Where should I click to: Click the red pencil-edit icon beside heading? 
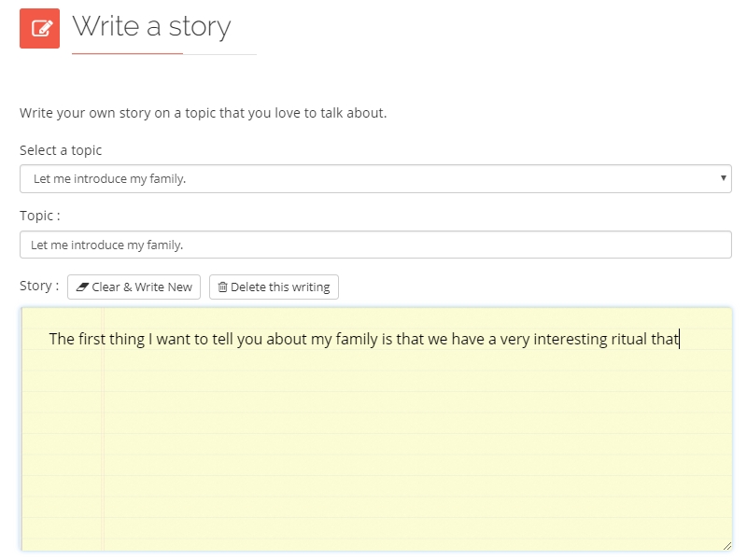(39, 28)
